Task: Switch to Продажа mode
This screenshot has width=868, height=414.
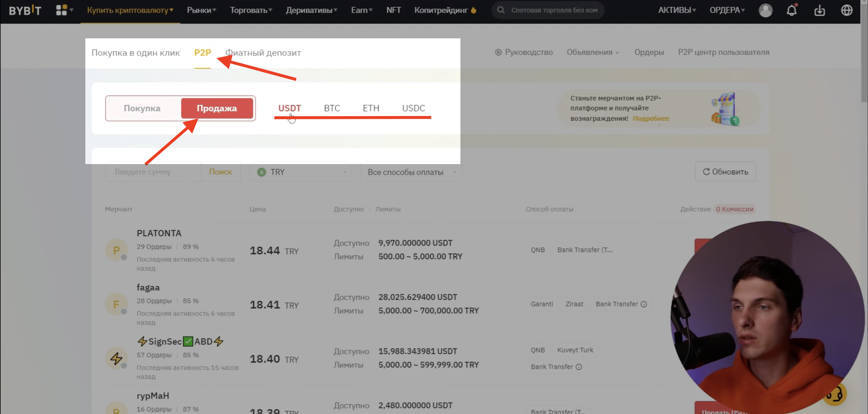Action: [217, 108]
